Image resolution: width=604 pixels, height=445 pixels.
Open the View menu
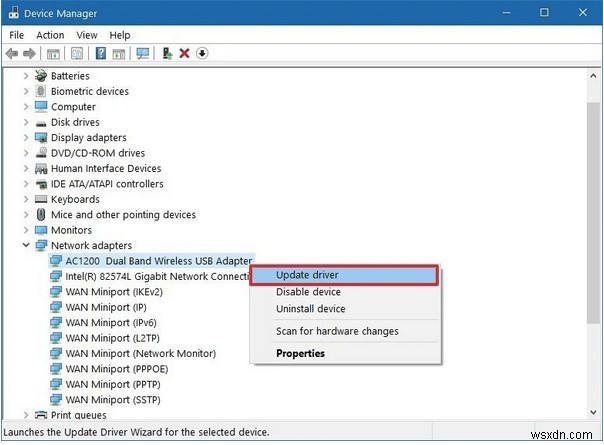tap(88, 35)
